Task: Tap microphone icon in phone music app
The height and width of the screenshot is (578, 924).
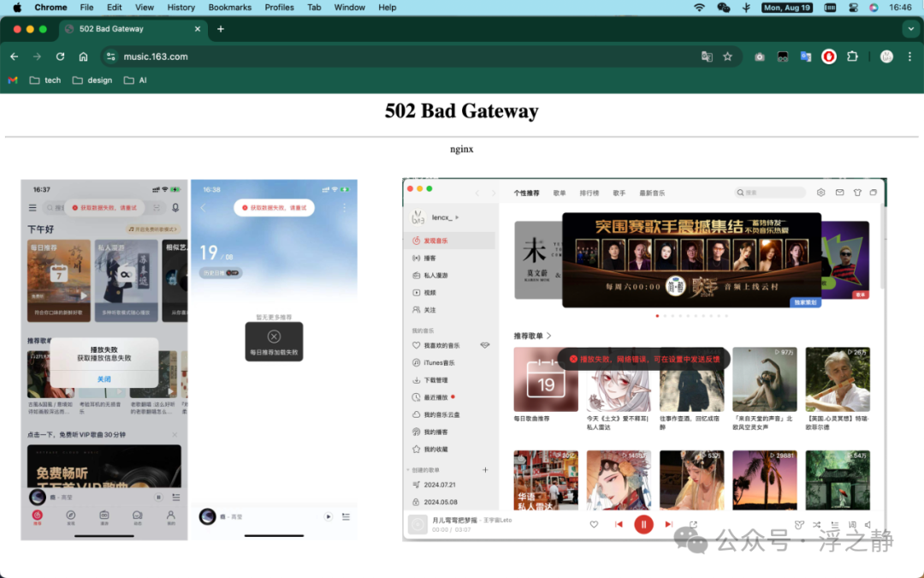Action: coord(175,207)
